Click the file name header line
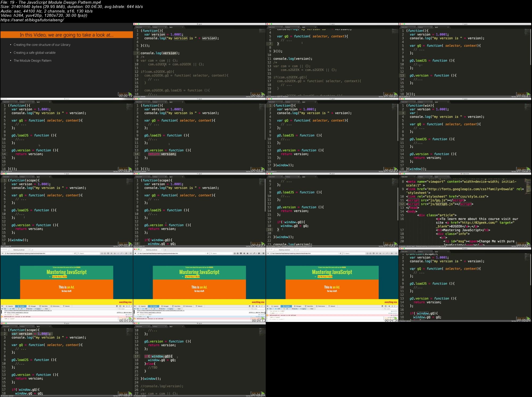Image resolution: width=532 pixels, height=397 pixels. [51, 2]
